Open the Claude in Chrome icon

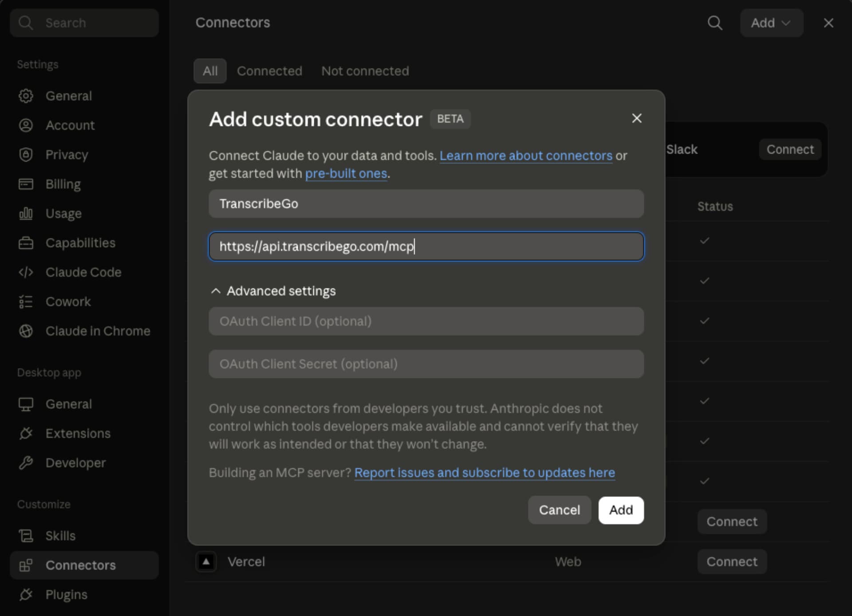click(26, 331)
